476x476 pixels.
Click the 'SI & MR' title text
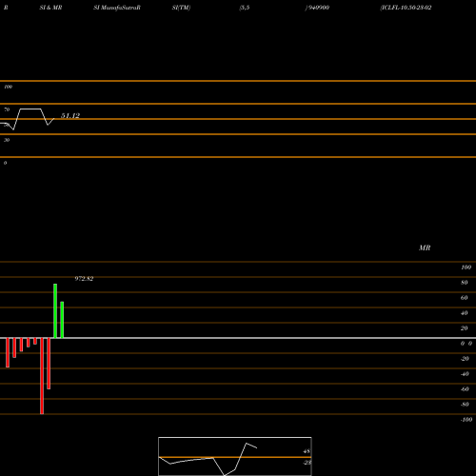point(50,8)
